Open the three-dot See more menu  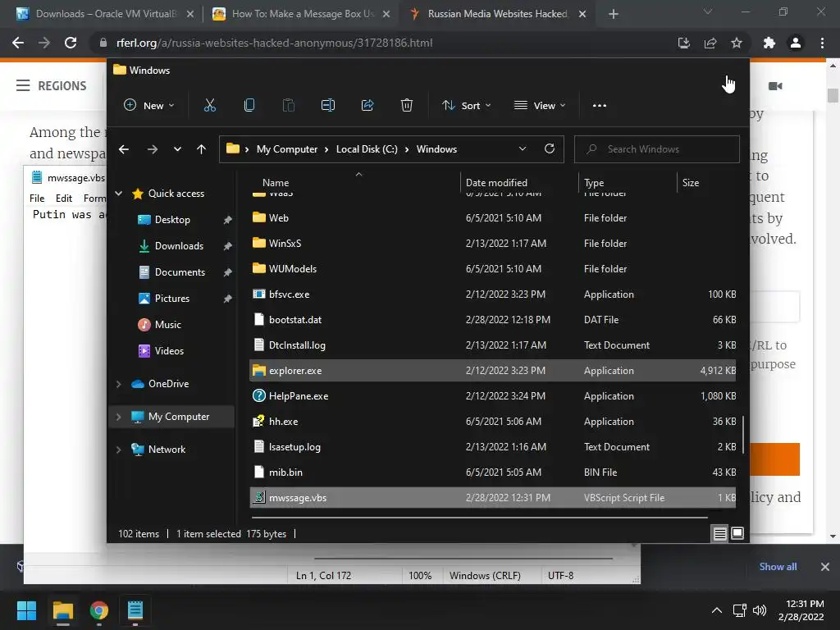[600, 106]
